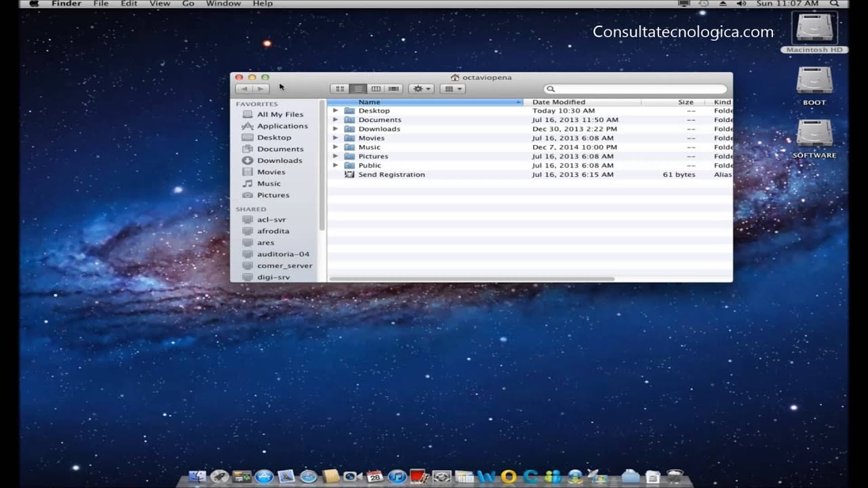Launch iTunes from the Dock

tap(397, 476)
